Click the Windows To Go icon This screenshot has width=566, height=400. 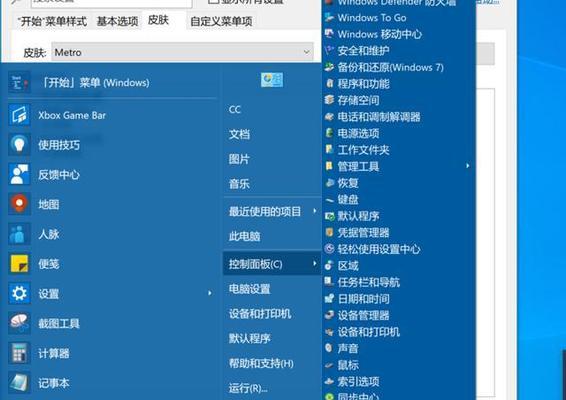[x=329, y=17]
